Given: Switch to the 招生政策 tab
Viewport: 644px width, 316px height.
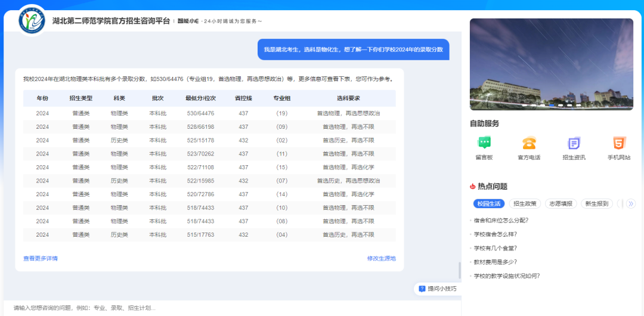Looking at the screenshot, I should [x=525, y=204].
